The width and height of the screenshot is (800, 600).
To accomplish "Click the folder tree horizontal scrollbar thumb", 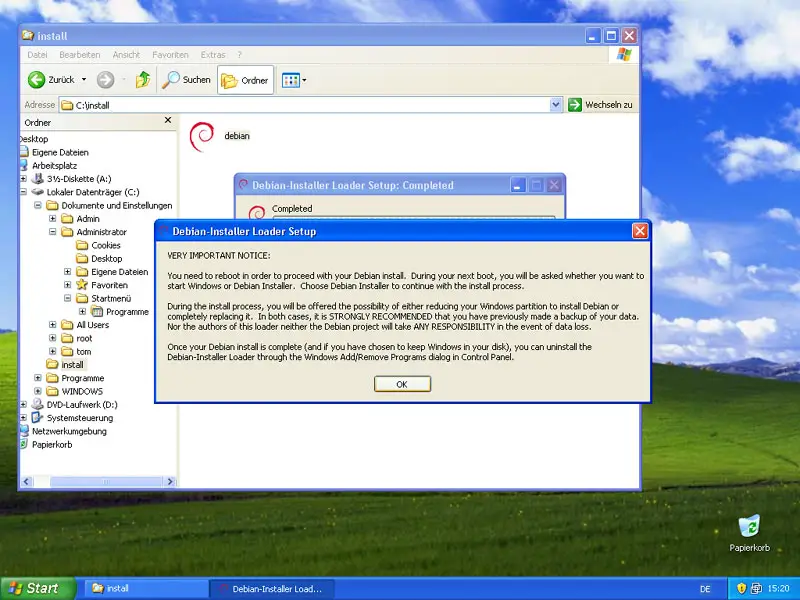I will [106, 481].
